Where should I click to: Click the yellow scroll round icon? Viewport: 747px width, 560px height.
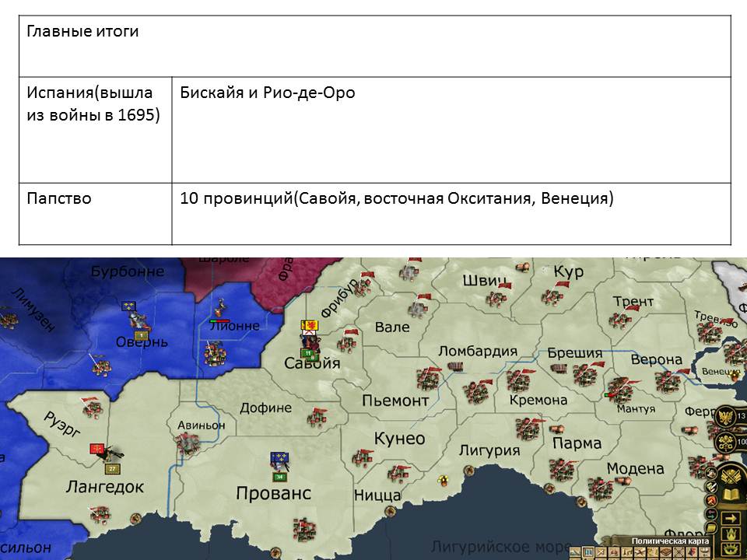click(x=710, y=528)
